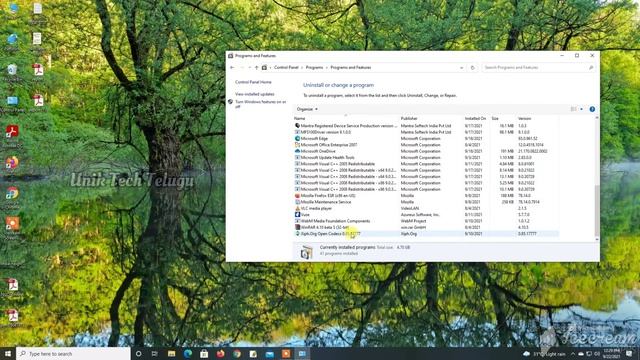Click the change view icon in toolbar
Screen dimensions: 640x360
click(x=573, y=109)
